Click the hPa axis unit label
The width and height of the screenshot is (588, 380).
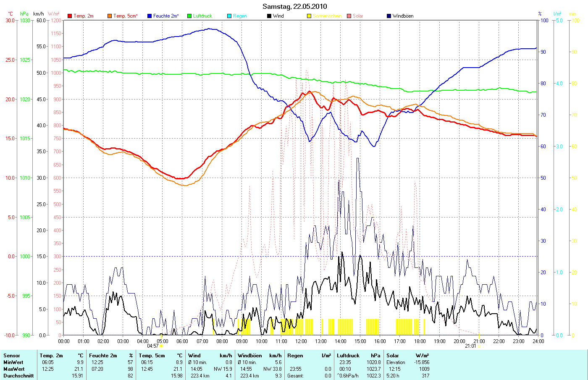[24, 14]
